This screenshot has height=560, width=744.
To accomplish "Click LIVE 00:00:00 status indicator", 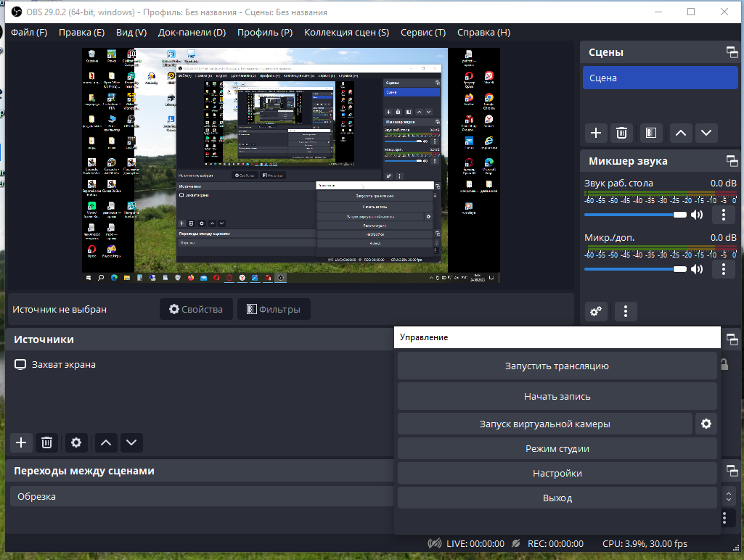I will click(x=466, y=543).
